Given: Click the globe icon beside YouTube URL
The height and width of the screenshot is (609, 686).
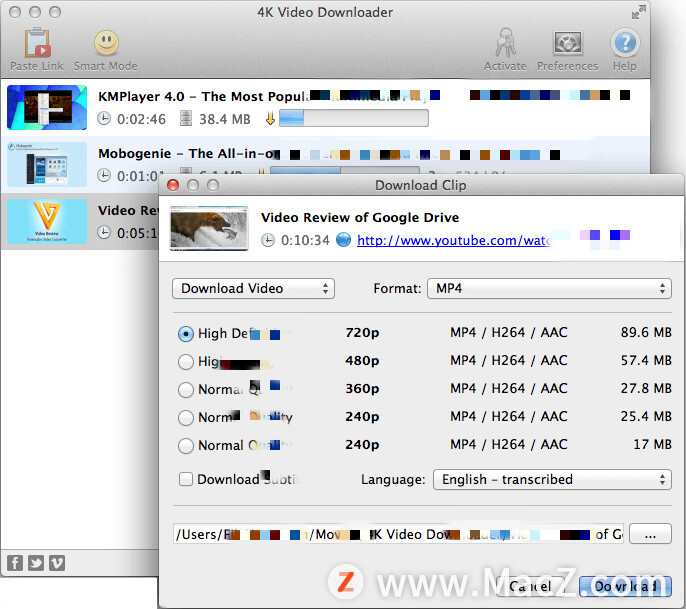Looking at the screenshot, I should [x=343, y=240].
